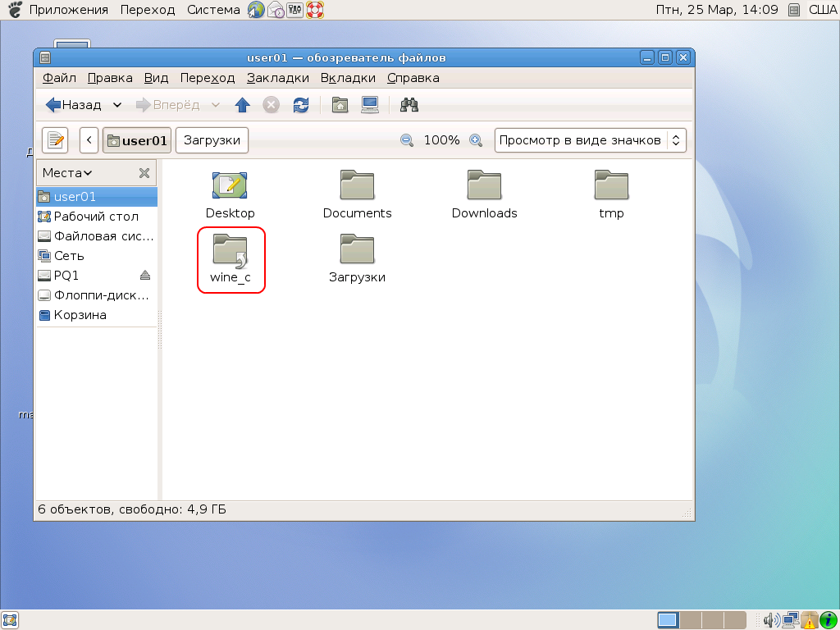Viewport: 840px width, 630px height.
Task: Open the Вид menu
Action: (156, 78)
